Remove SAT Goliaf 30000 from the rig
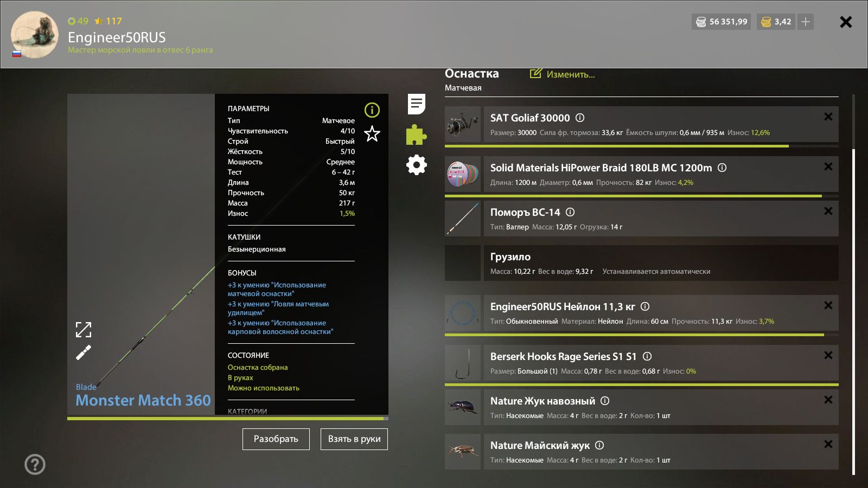The width and height of the screenshot is (868, 488). 828,117
